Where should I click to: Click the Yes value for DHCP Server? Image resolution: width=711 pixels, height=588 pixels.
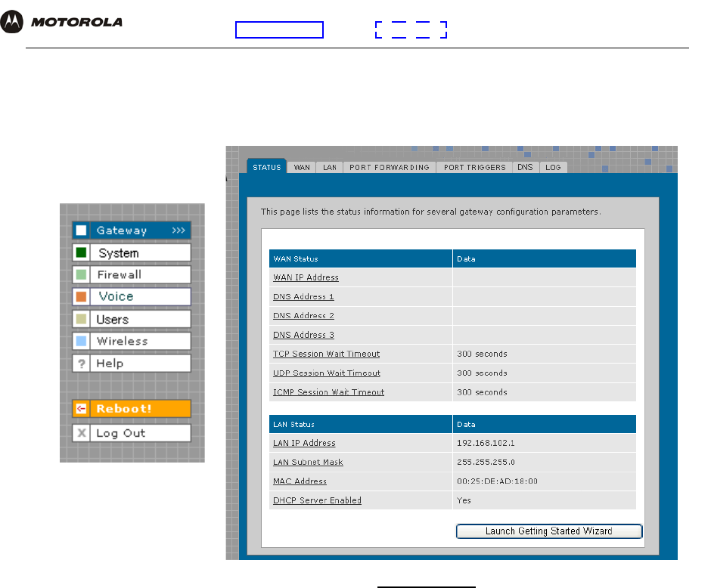(x=464, y=500)
